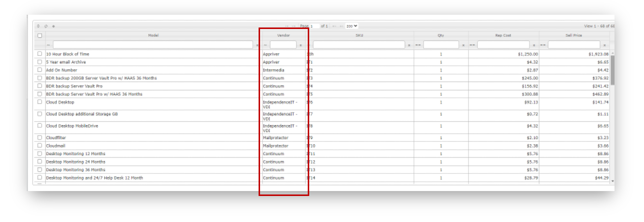Select checkbox for Cloudmail row

point(40,146)
